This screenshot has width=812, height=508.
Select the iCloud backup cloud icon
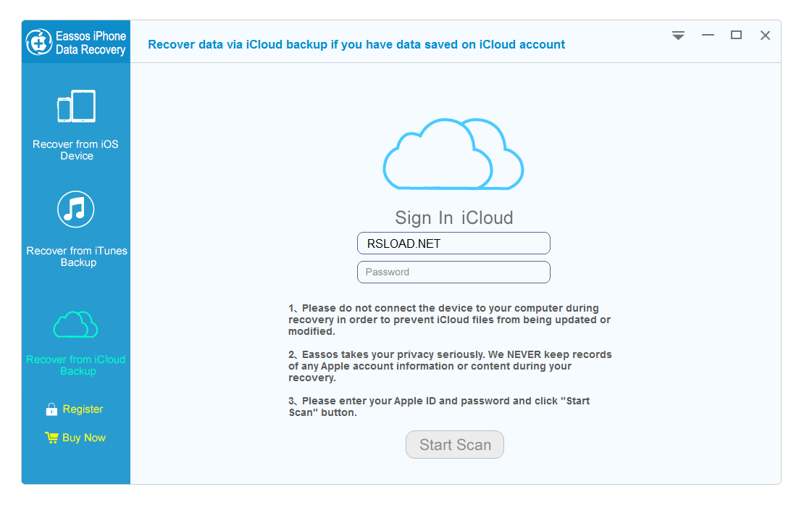76,324
